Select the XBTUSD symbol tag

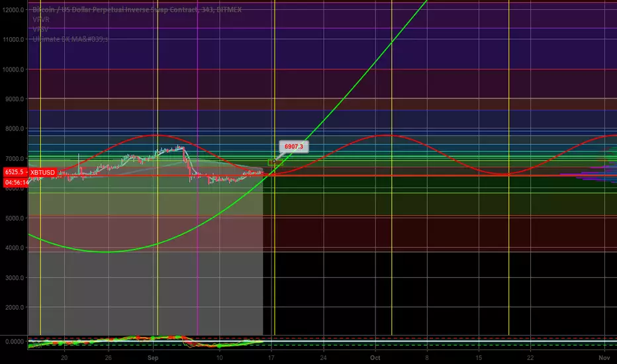coord(42,172)
